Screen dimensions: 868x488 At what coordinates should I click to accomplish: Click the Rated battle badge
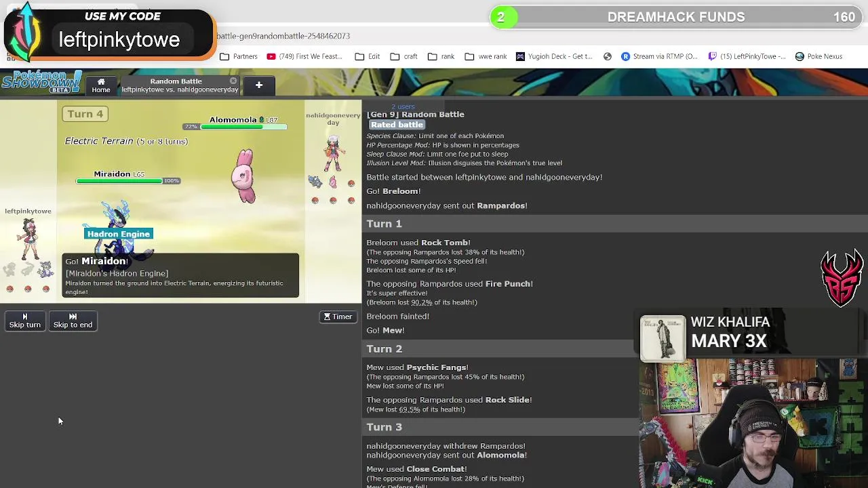pyautogui.click(x=397, y=125)
